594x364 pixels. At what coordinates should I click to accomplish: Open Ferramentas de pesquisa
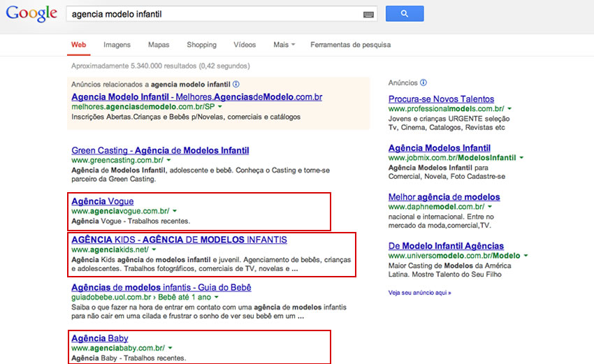(350, 45)
